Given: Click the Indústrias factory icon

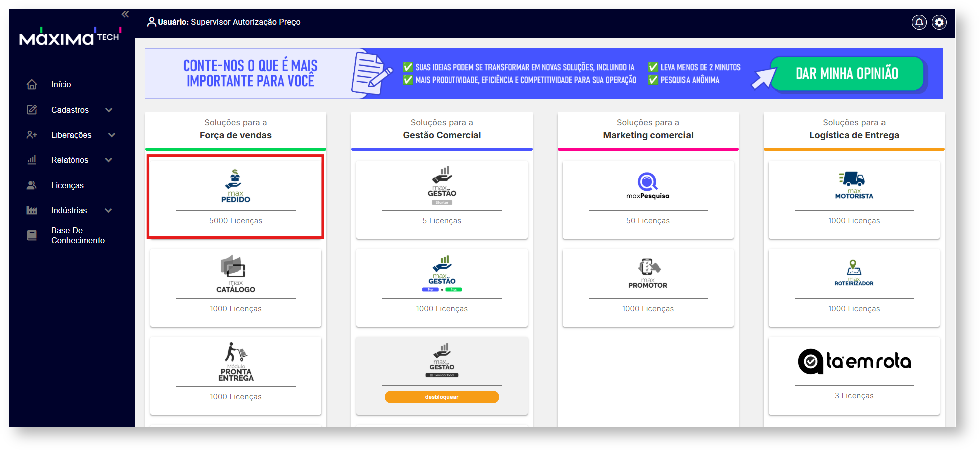Looking at the screenshot, I should pyautogui.click(x=32, y=210).
